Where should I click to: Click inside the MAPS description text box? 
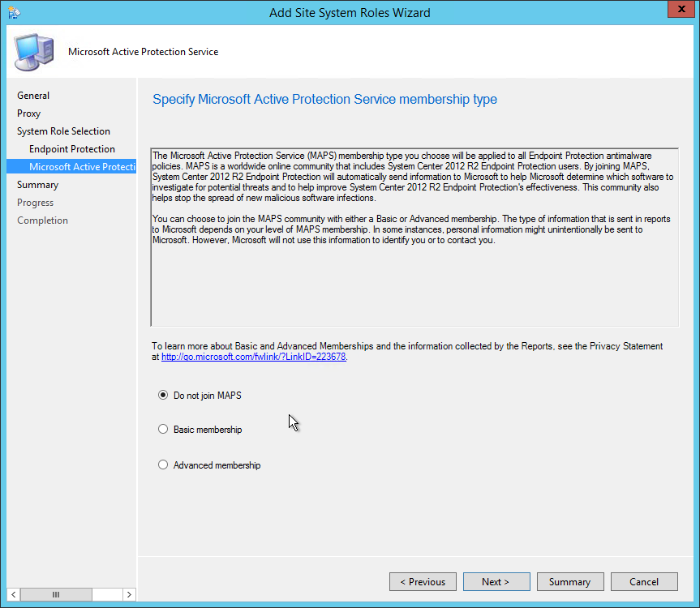click(x=414, y=238)
